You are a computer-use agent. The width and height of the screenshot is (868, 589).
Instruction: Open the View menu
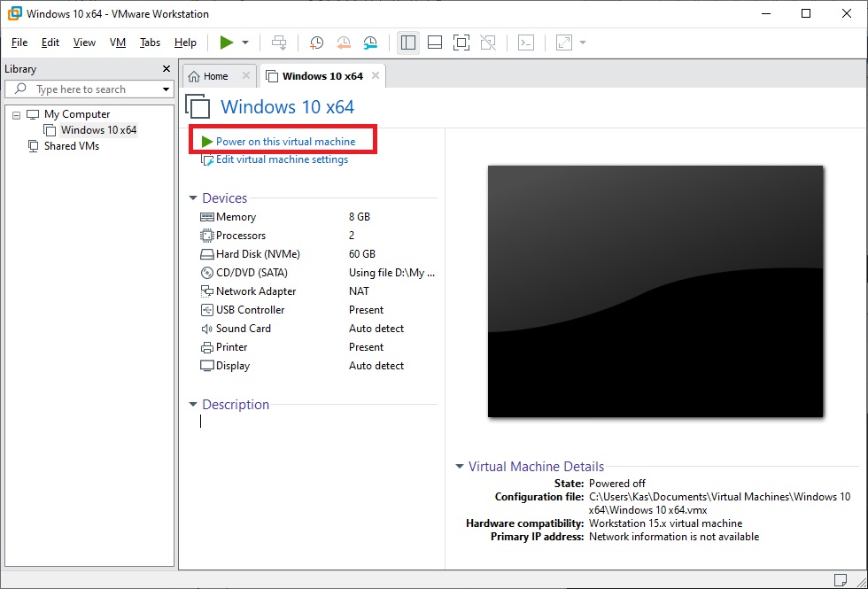84,43
